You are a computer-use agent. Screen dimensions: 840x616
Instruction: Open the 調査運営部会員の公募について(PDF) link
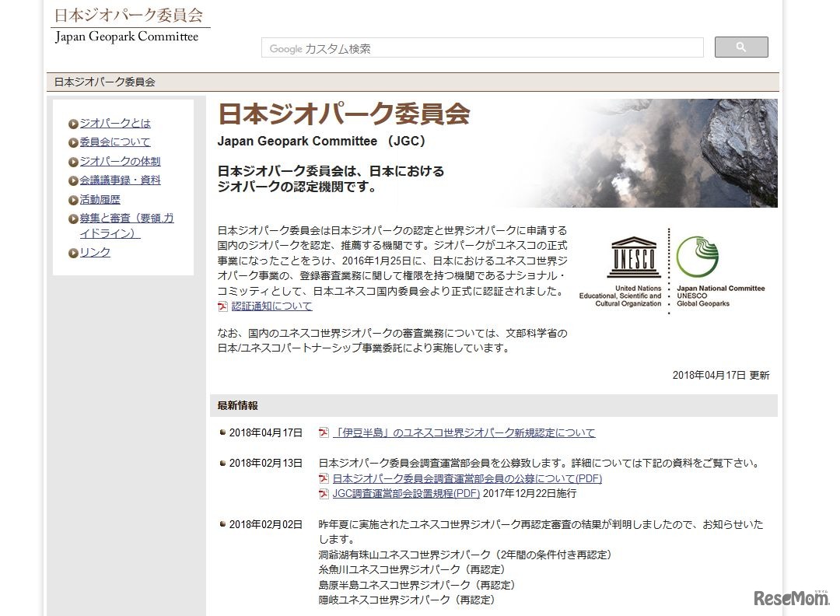[467, 478]
